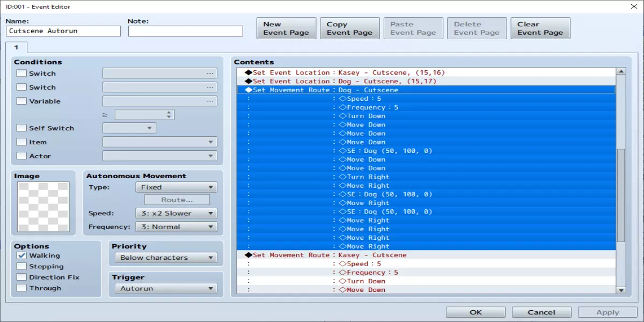Click the Contents list vertical scrollbar thumb

click(621, 196)
